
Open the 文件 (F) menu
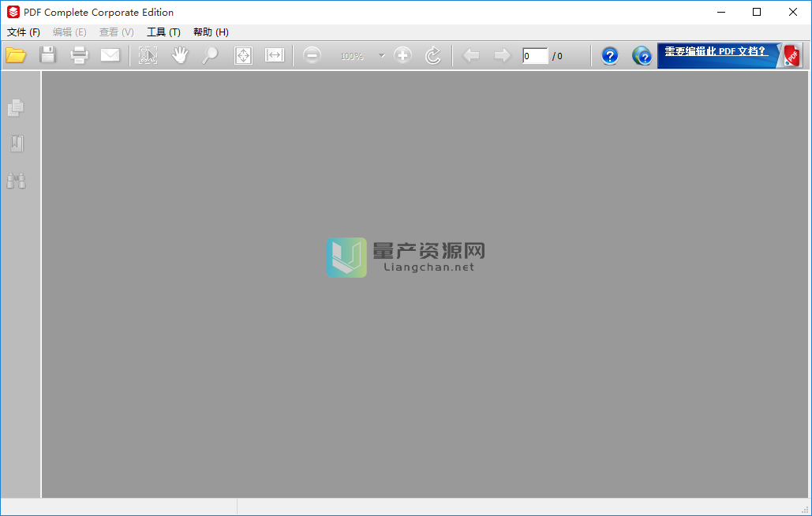pyautogui.click(x=24, y=32)
